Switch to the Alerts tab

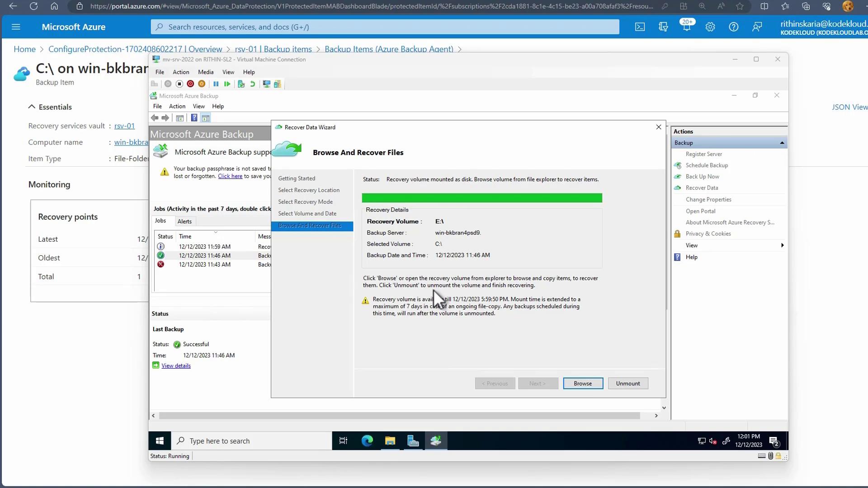pos(184,221)
